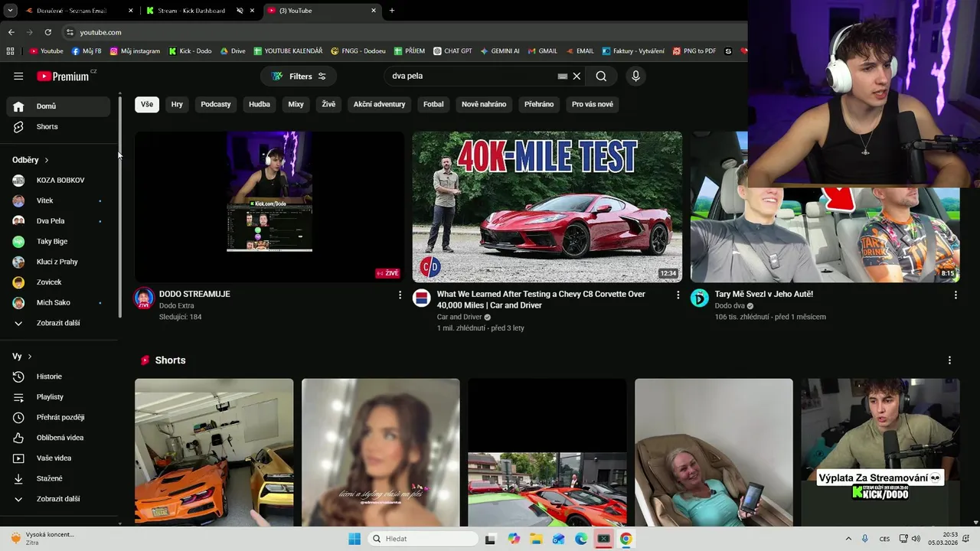Open the DODO STREAMUJE live thumbnail
The height and width of the screenshot is (551, 980).
coord(269,207)
